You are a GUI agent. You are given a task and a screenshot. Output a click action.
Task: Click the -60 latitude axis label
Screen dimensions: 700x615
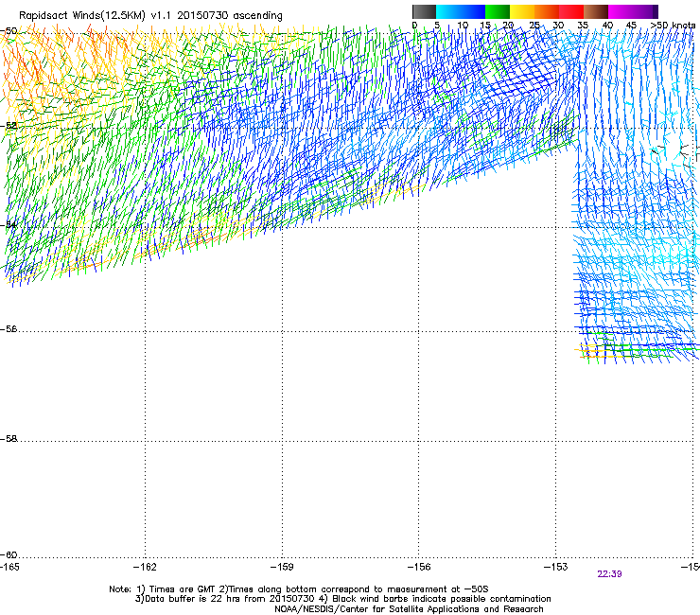click(9, 555)
